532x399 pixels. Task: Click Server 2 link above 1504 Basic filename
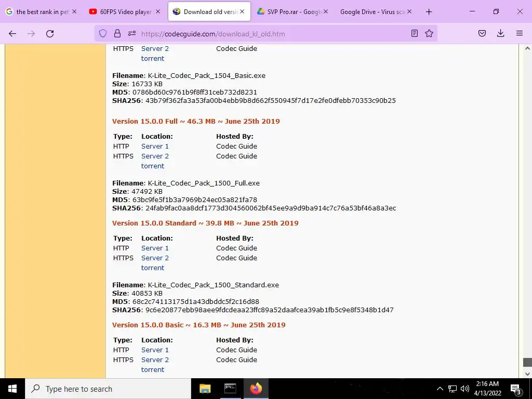coord(155,48)
